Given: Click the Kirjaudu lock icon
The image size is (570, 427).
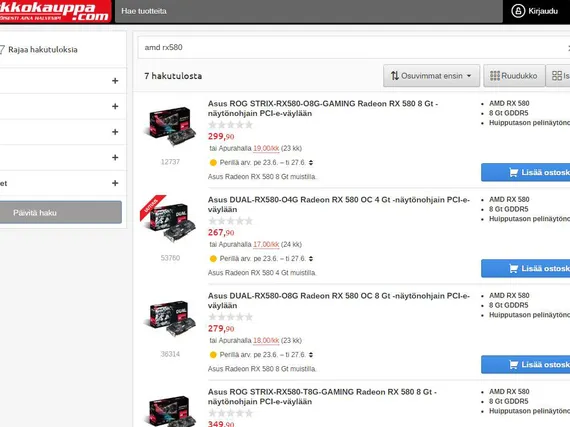Looking at the screenshot, I should pyautogui.click(x=518, y=11).
